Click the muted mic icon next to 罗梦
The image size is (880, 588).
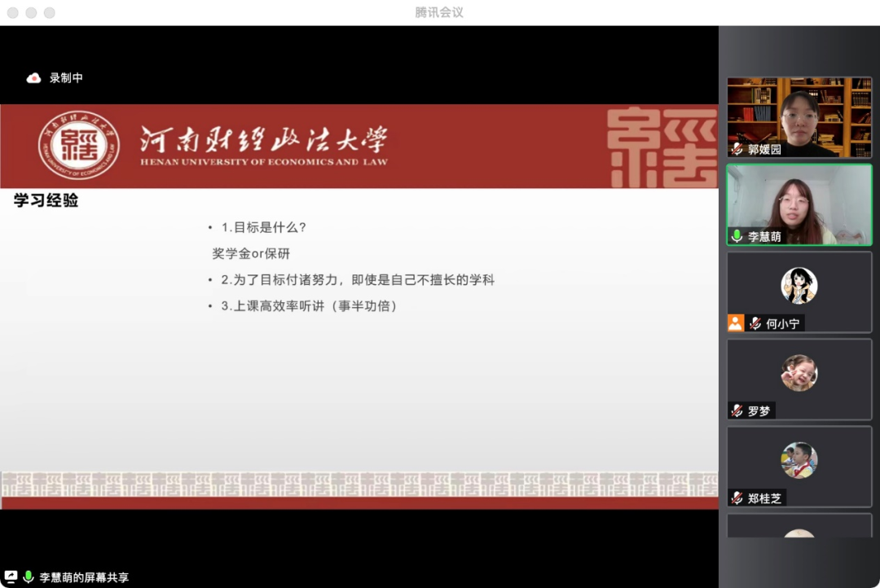tap(737, 410)
